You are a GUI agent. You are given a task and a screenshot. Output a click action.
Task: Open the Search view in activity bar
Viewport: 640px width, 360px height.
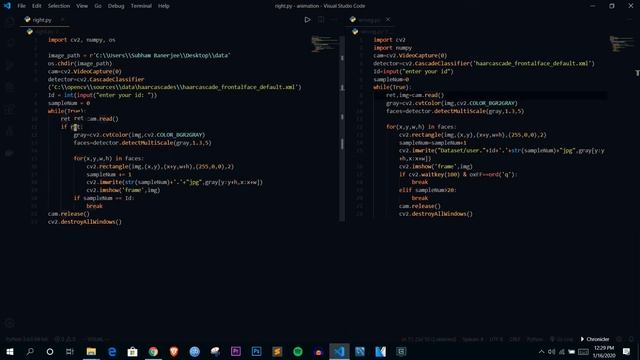[10, 42]
